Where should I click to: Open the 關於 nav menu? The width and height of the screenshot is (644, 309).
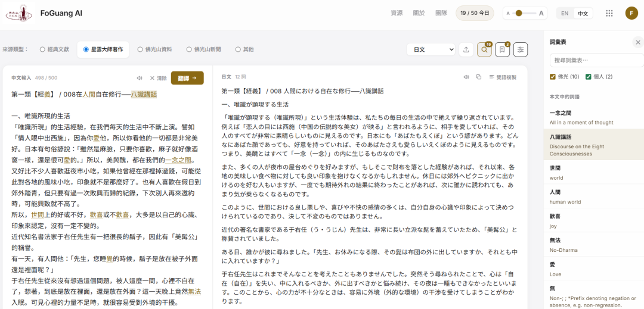[x=419, y=13]
